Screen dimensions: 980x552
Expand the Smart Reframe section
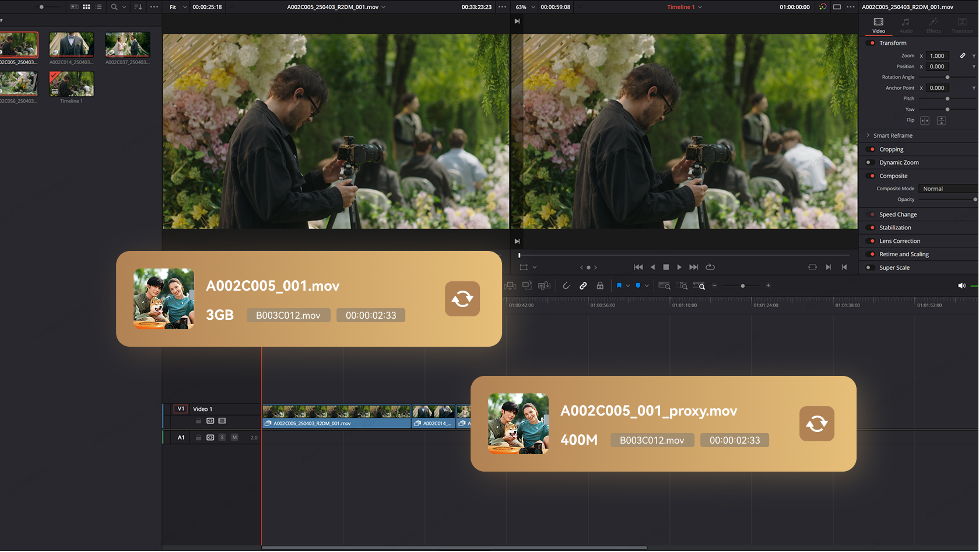pos(867,135)
